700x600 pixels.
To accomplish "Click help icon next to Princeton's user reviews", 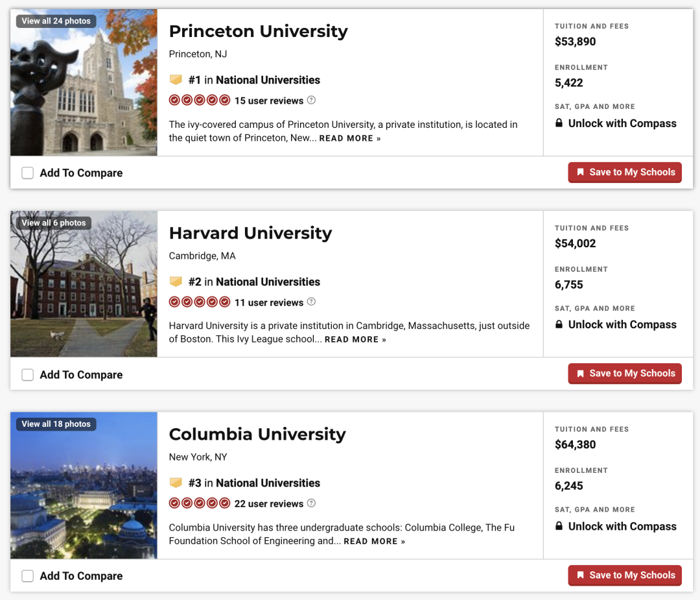I will pyautogui.click(x=311, y=101).
